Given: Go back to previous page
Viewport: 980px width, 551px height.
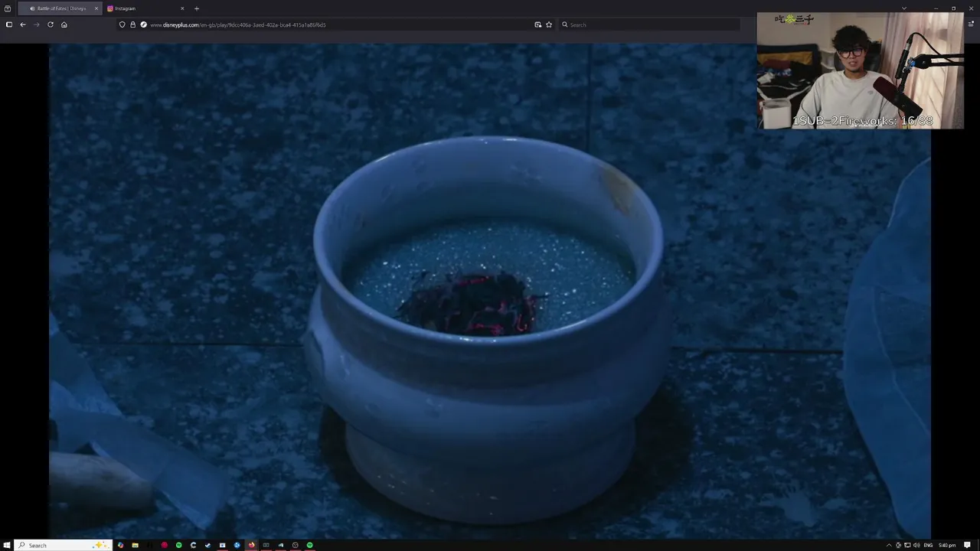Looking at the screenshot, I should coord(23,24).
